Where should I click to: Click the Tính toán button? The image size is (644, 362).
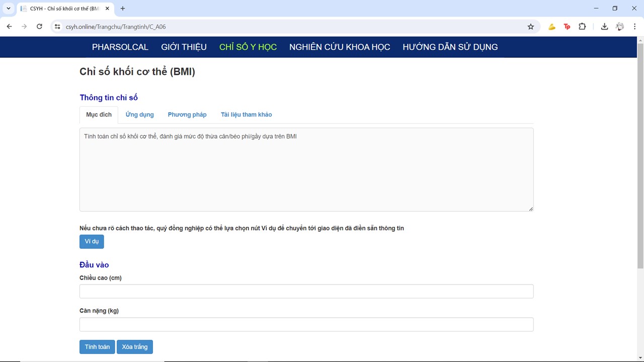pyautogui.click(x=97, y=347)
